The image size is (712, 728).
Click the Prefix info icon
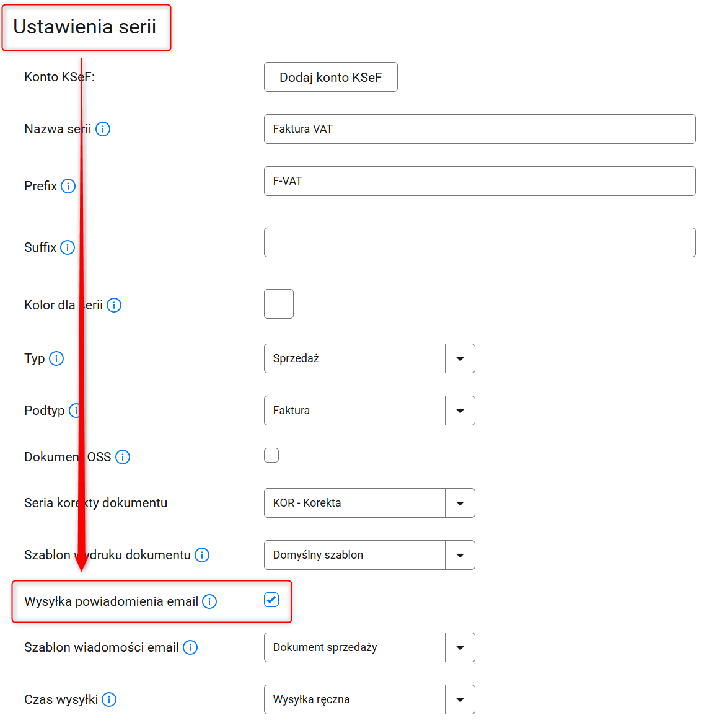tap(68, 186)
